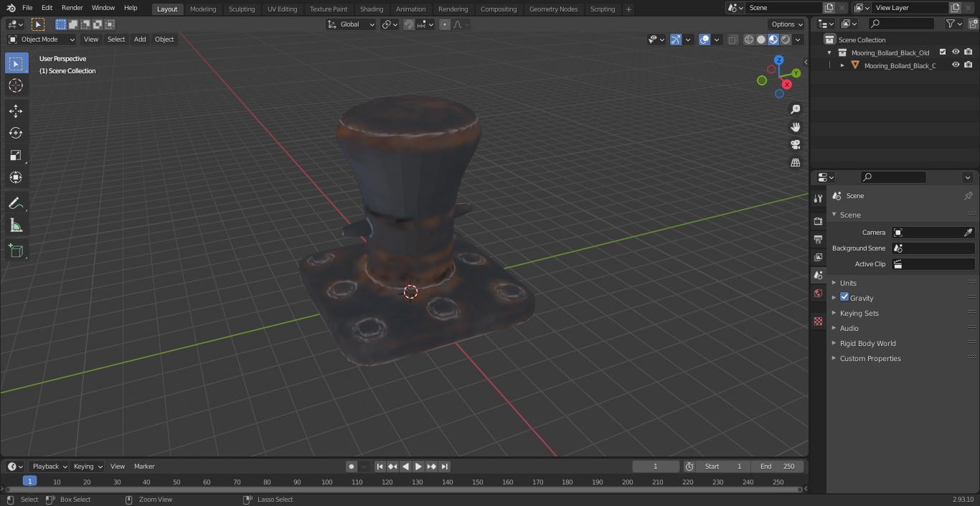The width and height of the screenshot is (980, 506).
Task: Open the View Layer properties tab
Action: coord(818,257)
